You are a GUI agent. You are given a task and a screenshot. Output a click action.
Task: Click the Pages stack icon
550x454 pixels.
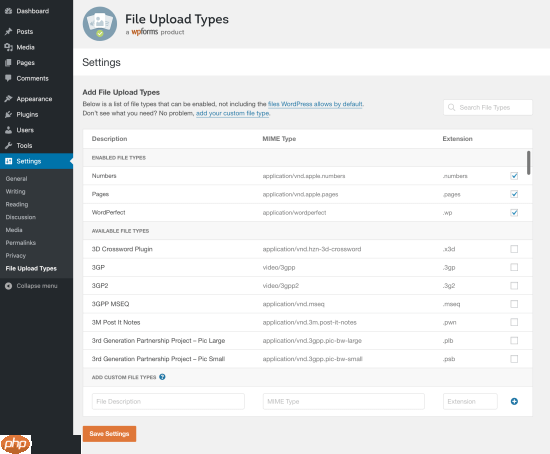(x=8, y=63)
